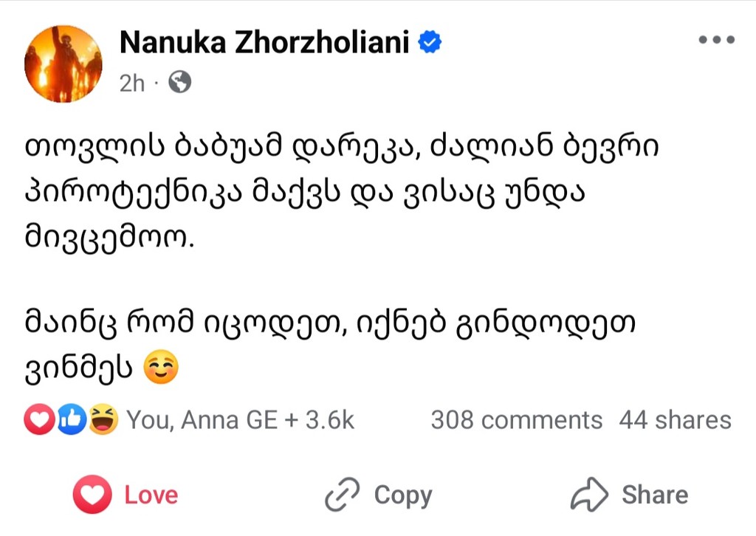756x536 pixels.
Task: Click the red heart reaction icon
Action: (x=38, y=420)
